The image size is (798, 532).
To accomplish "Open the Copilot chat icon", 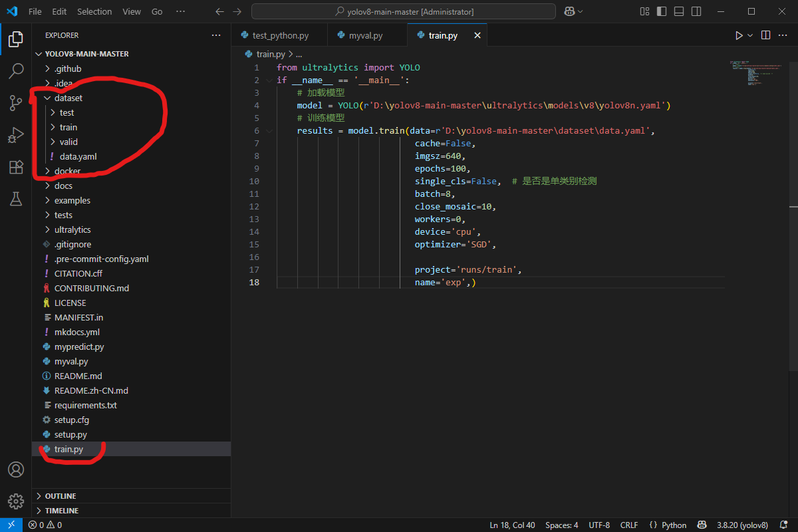I will (x=569, y=11).
